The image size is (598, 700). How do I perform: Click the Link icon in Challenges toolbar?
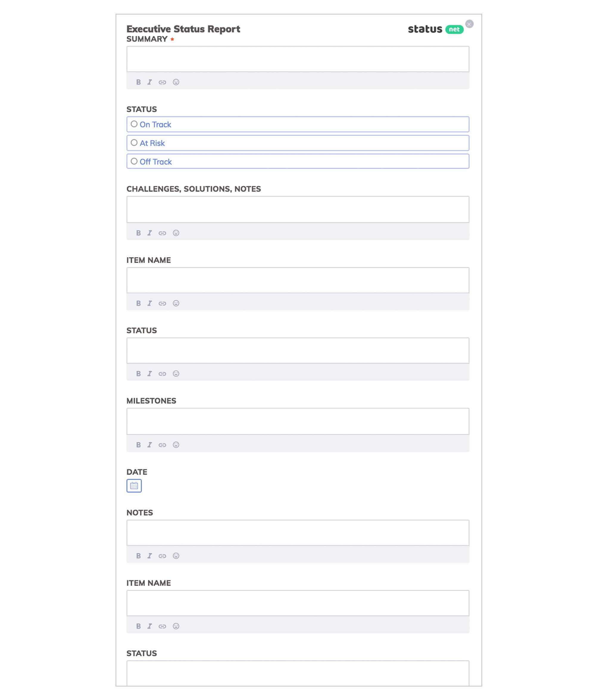pyautogui.click(x=162, y=232)
